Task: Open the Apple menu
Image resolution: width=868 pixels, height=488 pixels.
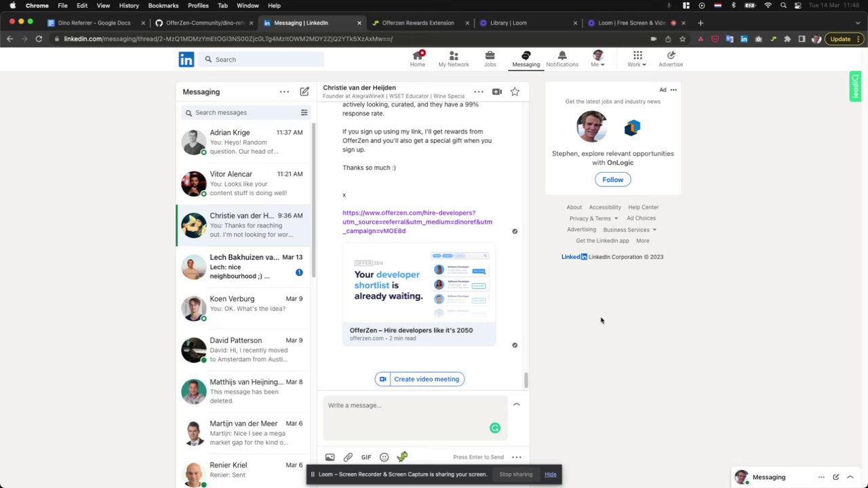Action: pyautogui.click(x=12, y=5)
